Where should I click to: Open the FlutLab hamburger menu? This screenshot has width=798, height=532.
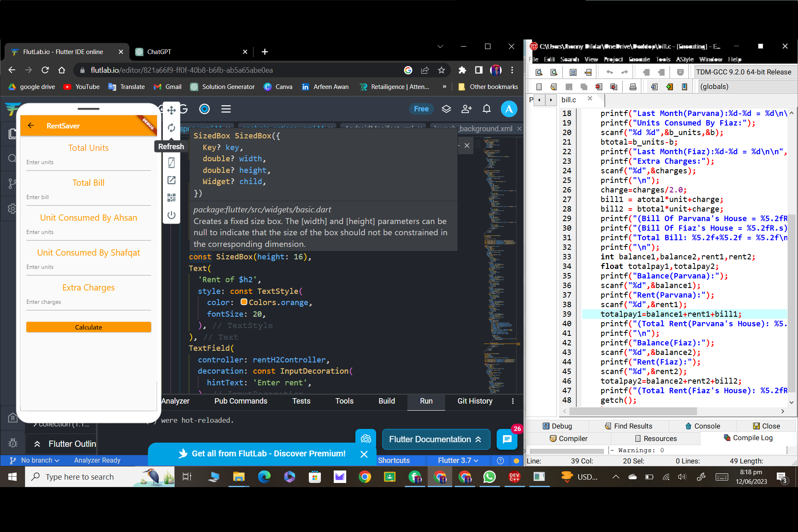pyautogui.click(x=226, y=109)
